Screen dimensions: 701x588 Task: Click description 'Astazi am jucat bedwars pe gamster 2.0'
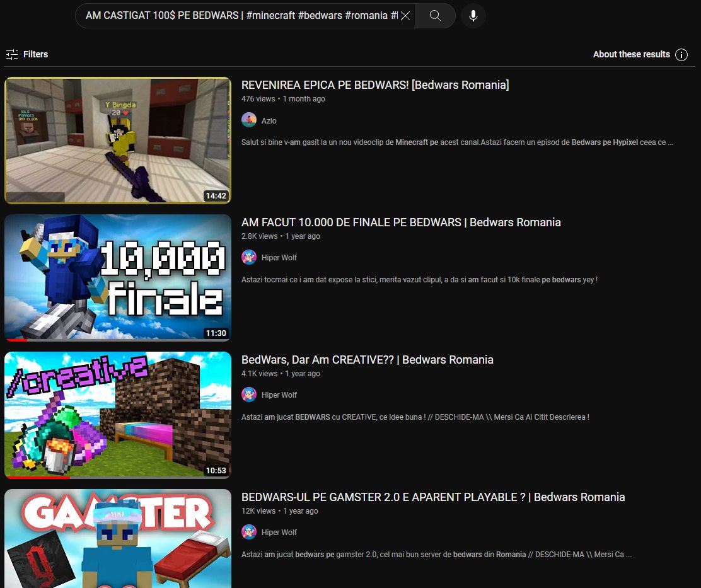[x=436, y=555]
